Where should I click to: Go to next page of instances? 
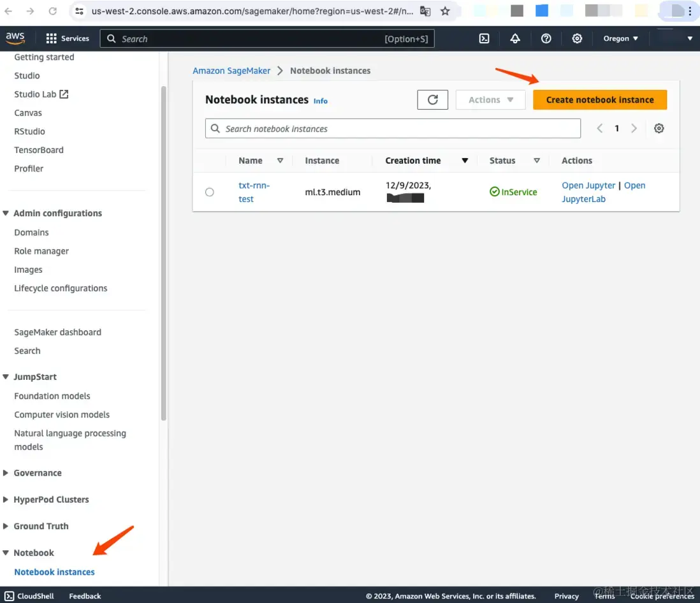click(x=634, y=129)
